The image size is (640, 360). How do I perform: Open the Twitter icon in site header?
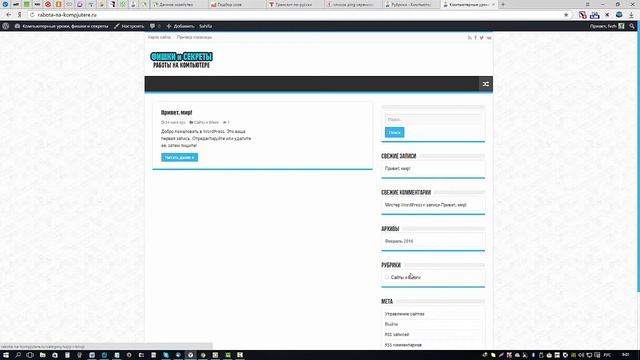click(482, 38)
